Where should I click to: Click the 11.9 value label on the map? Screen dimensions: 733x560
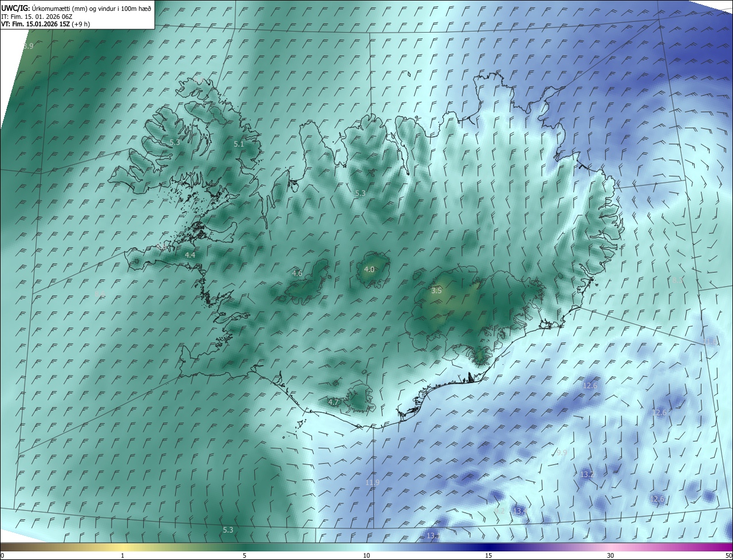[x=372, y=483]
